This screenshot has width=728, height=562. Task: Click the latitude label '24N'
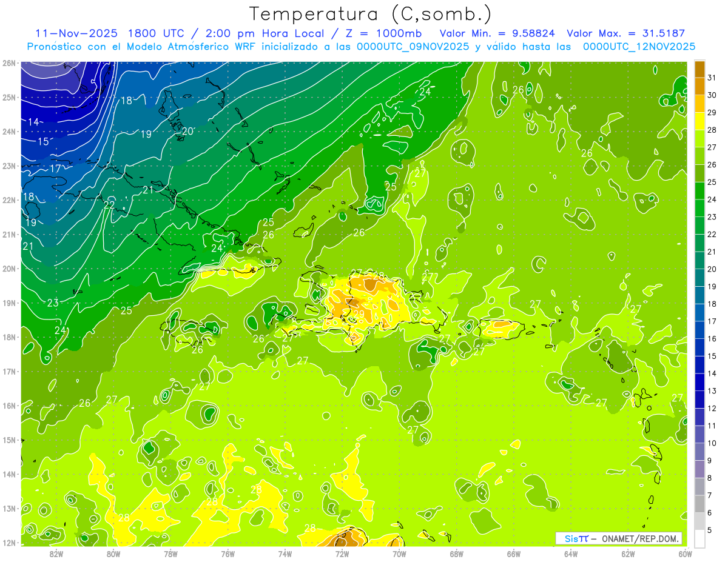pos(9,132)
